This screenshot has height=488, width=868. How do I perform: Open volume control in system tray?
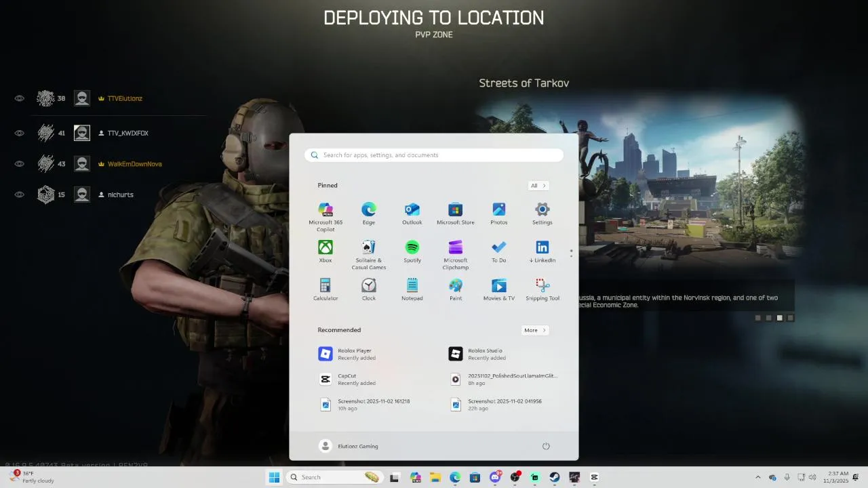click(x=812, y=477)
